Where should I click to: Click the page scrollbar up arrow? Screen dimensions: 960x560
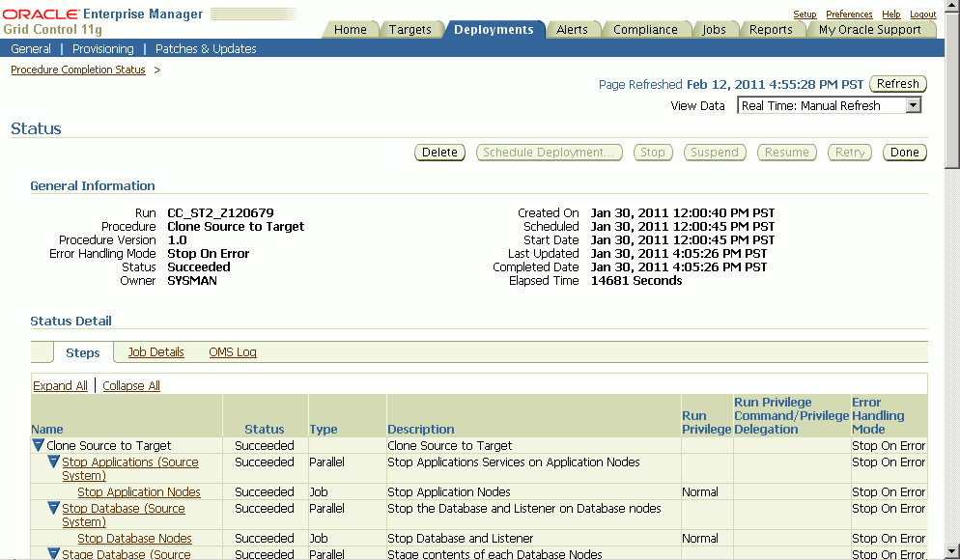(x=952, y=6)
